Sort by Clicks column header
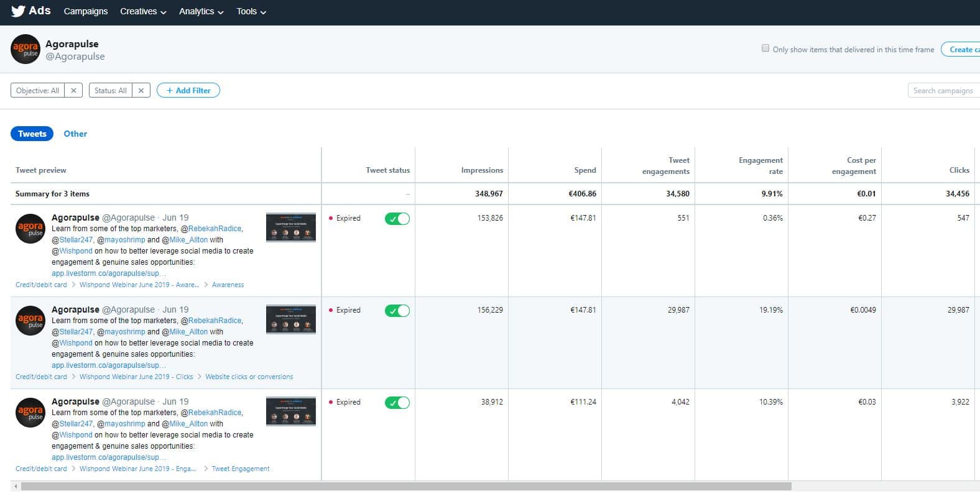The width and height of the screenshot is (980, 504). pos(959,170)
